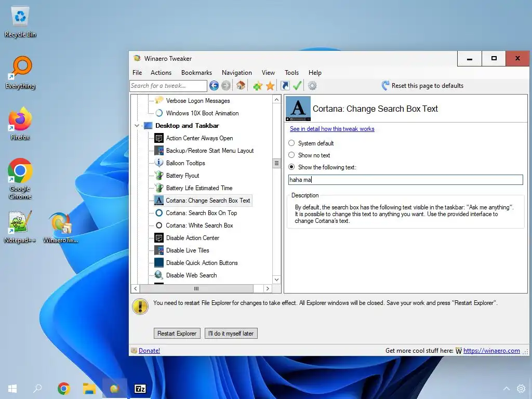This screenshot has height=399, width=532.
Task: Open the File menu
Action: point(137,73)
